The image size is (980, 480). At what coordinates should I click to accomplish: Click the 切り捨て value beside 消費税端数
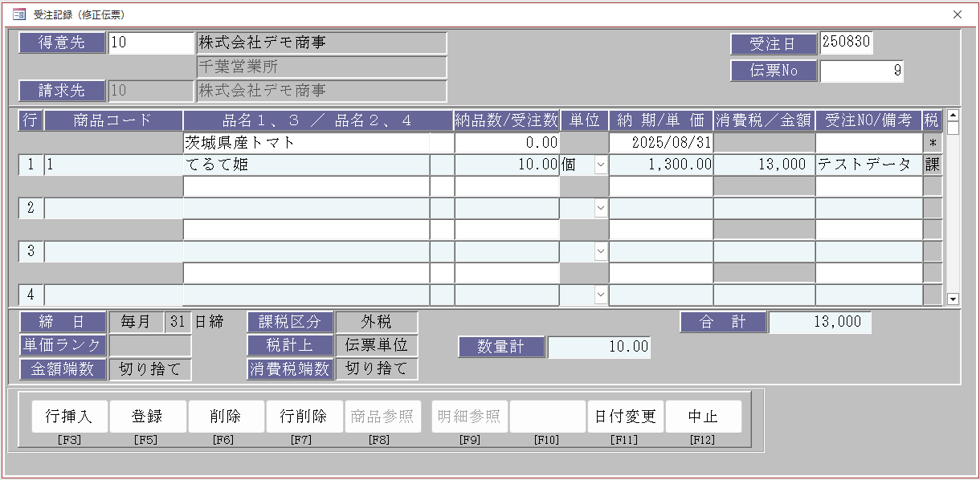[377, 369]
